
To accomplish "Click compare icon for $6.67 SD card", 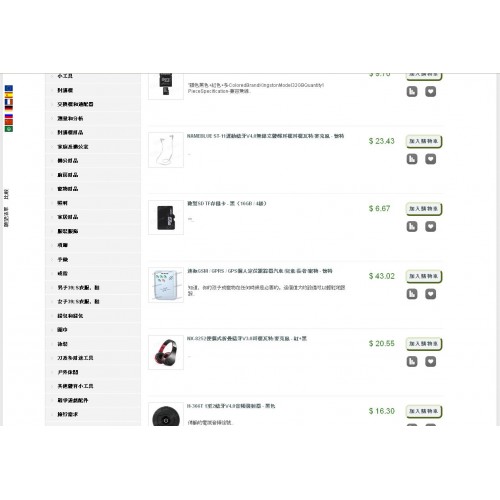I will 412,227.
